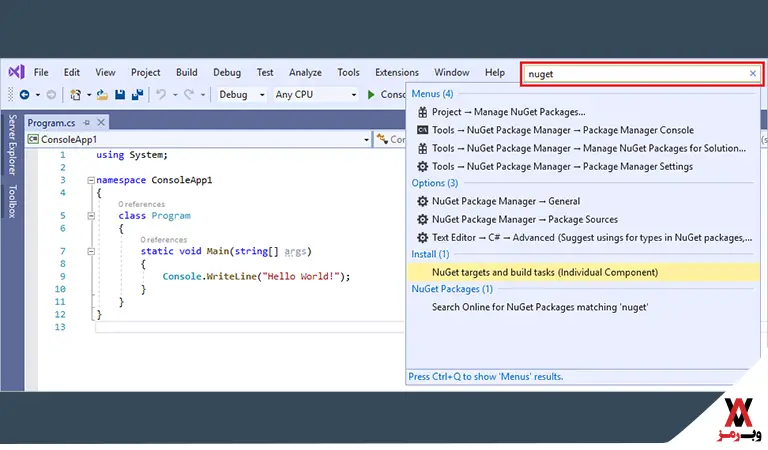Collapse the static void Main method block
768x450 pixels.
click(91, 251)
